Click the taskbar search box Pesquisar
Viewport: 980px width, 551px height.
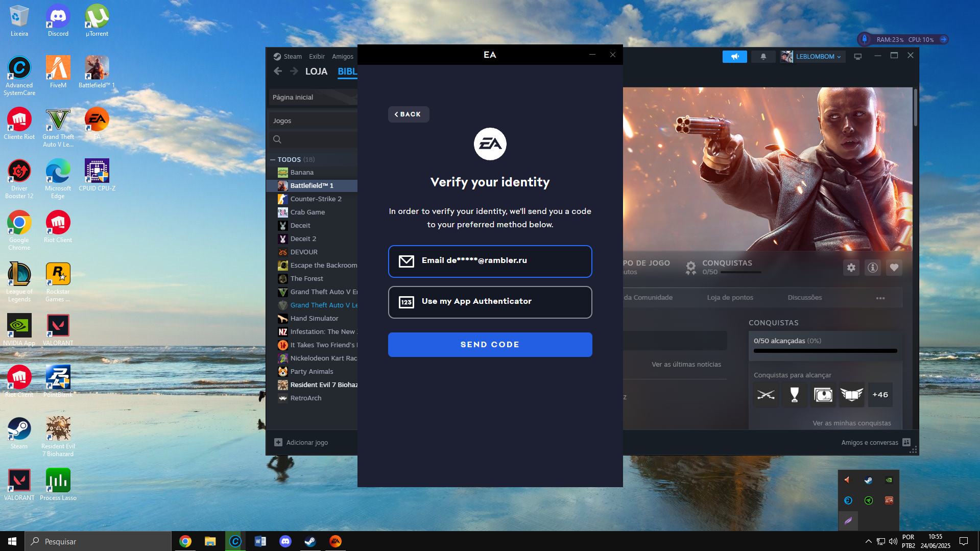(x=98, y=541)
